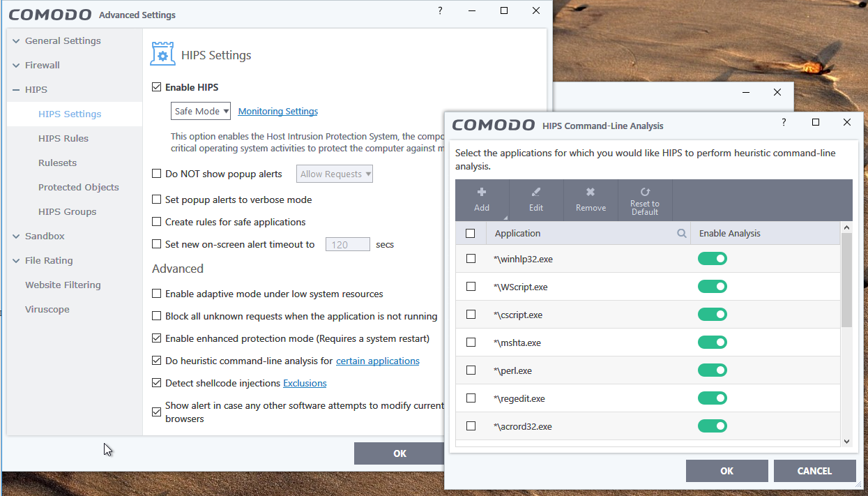Click the application list vertical scrollbar
Image resolution: width=868 pixels, height=496 pixels.
coord(846,279)
